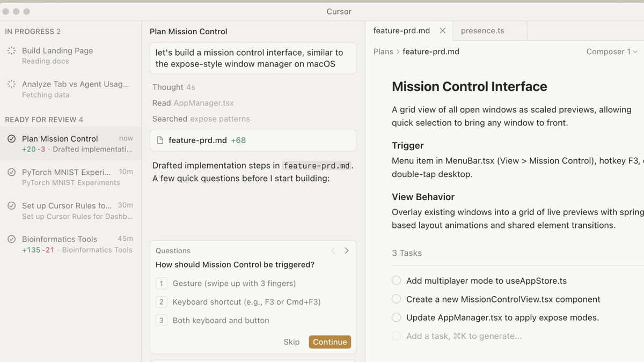Check off Create a new MissionControlView.tsx component task
This screenshot has width=644, height=362.
coord(397,299)
